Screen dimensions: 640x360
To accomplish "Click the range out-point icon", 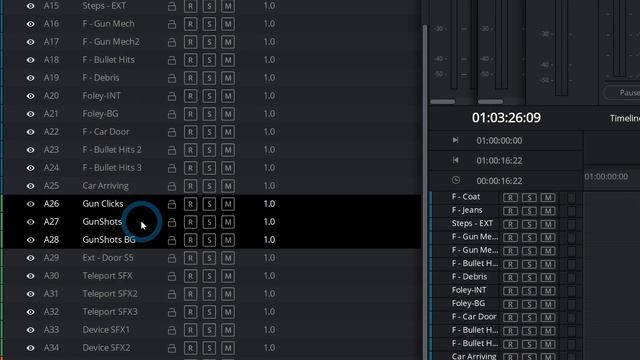I will tap(456, 160).
